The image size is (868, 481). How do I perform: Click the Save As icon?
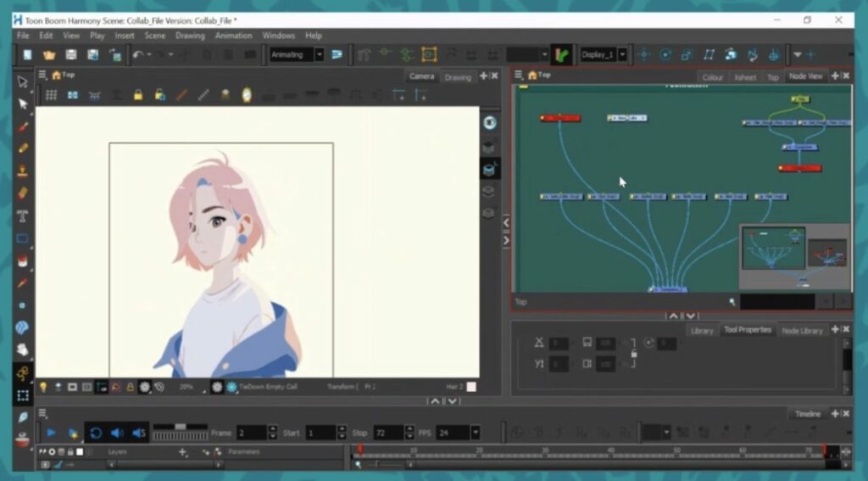click(92, 55)
